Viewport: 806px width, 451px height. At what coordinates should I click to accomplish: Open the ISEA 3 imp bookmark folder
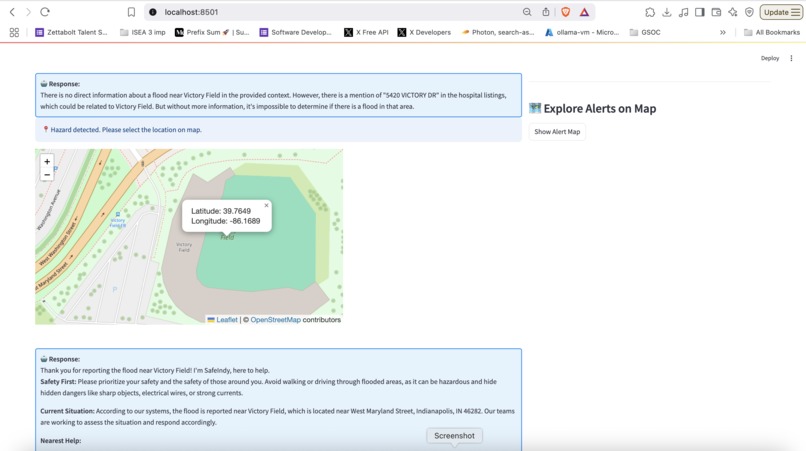pos(143,32)
